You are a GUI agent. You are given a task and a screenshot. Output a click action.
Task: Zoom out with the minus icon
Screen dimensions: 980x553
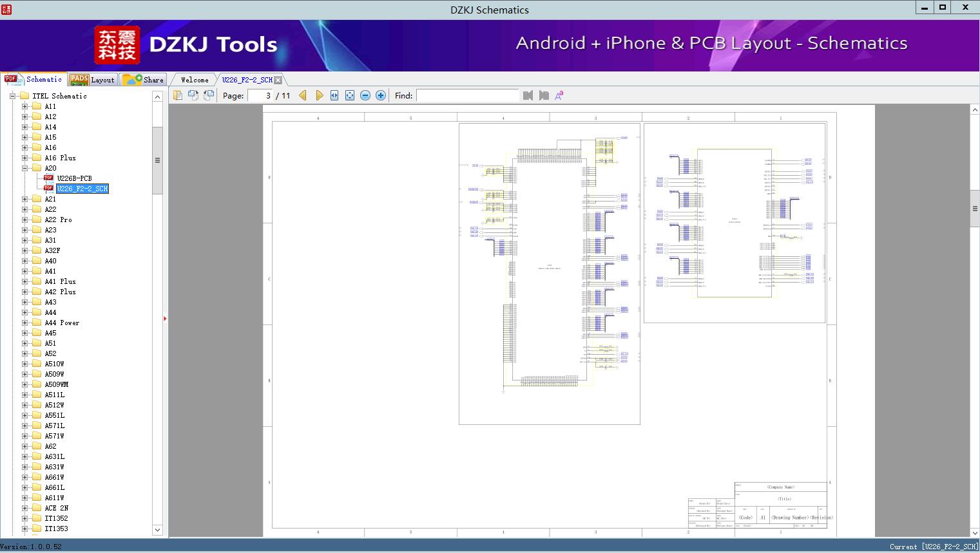pyautogui.click(x=365, y=95)
